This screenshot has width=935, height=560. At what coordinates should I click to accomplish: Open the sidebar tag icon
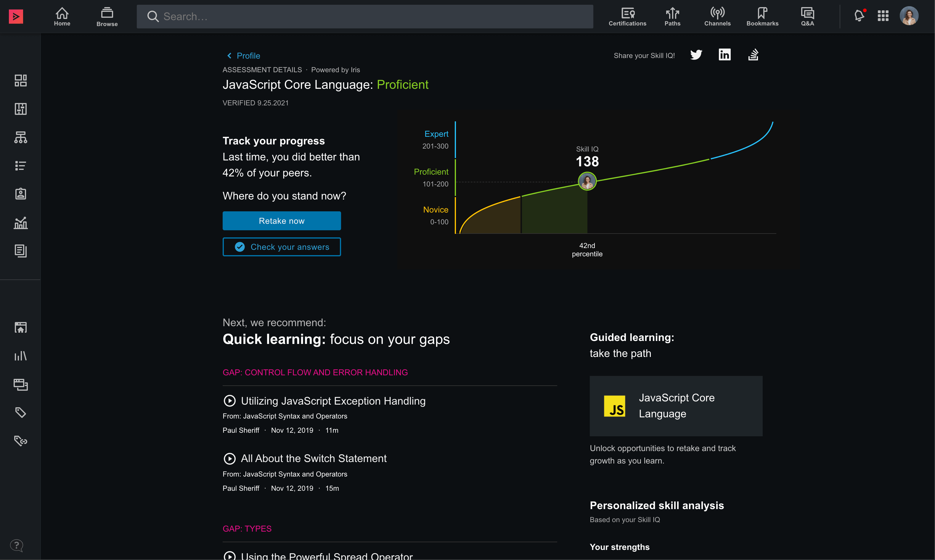coord(20,413)
